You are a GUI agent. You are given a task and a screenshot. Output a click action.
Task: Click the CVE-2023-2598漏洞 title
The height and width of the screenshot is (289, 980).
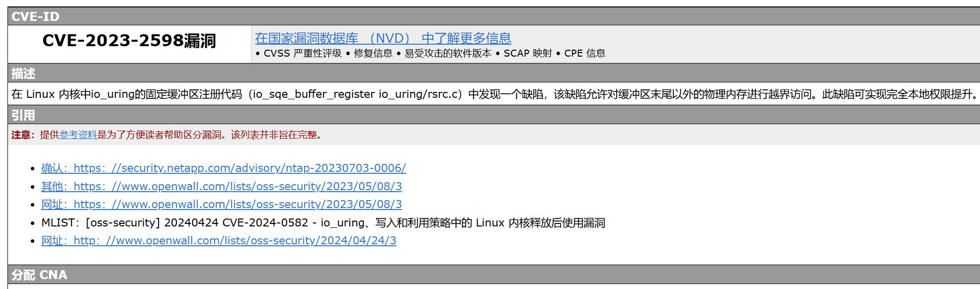click(129, 41)
